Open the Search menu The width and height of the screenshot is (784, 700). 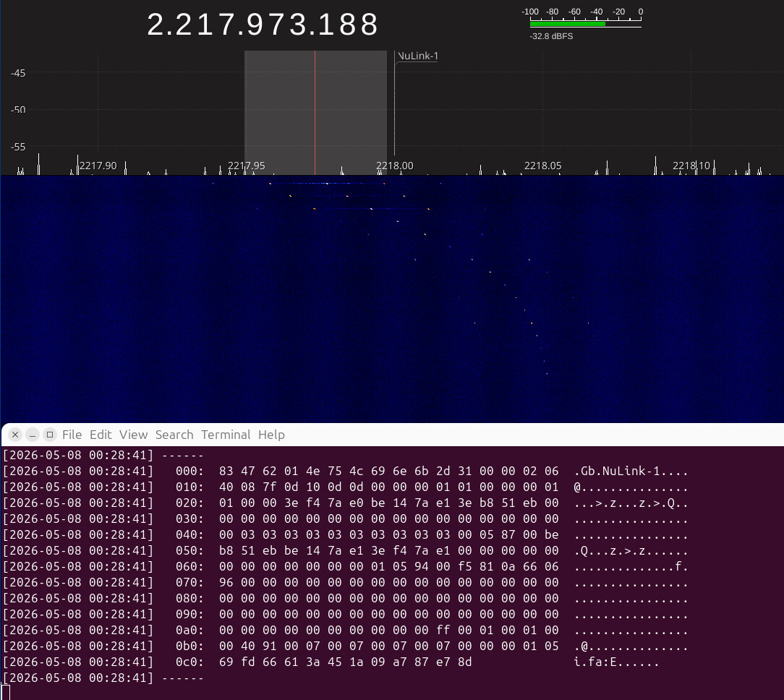click(x=174, y=435)
